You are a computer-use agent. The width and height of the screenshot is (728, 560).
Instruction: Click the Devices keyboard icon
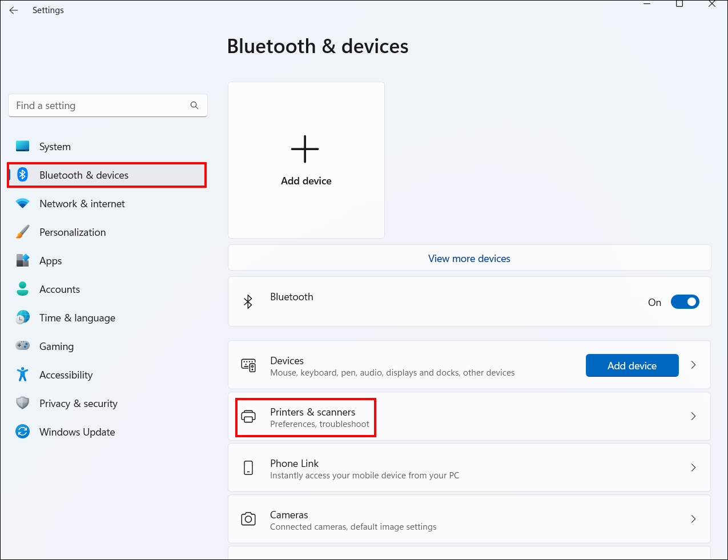coord(248,365)
